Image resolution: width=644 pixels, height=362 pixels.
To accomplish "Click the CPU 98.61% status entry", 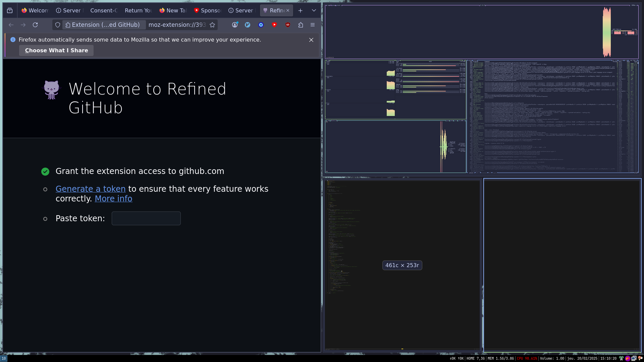I will (527, 358).
